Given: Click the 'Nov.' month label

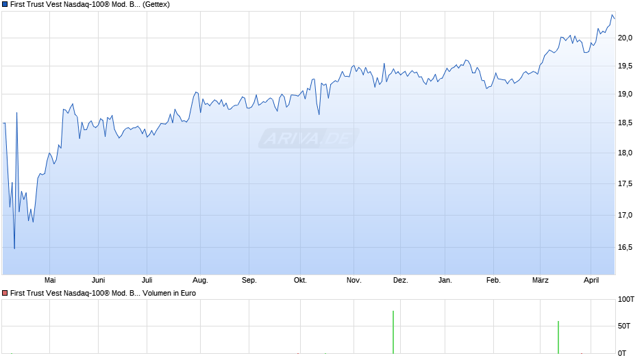Looking at the screenshot, I should click(x=354, y=280).
